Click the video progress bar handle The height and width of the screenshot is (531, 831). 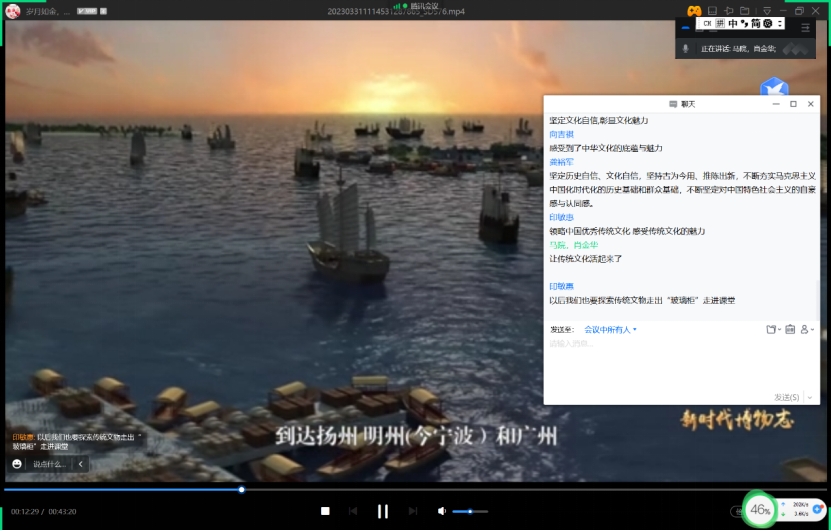point(242,490)
